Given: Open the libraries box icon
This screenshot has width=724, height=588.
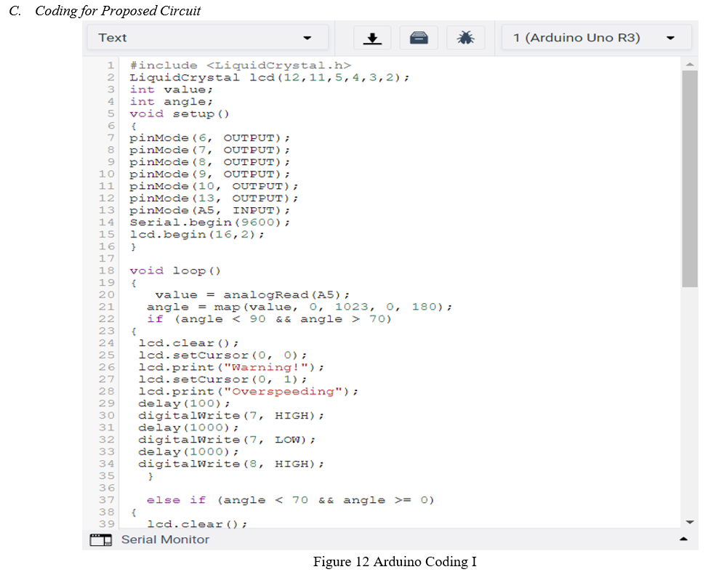Looking at the screenshot, I should pos(419,38).
